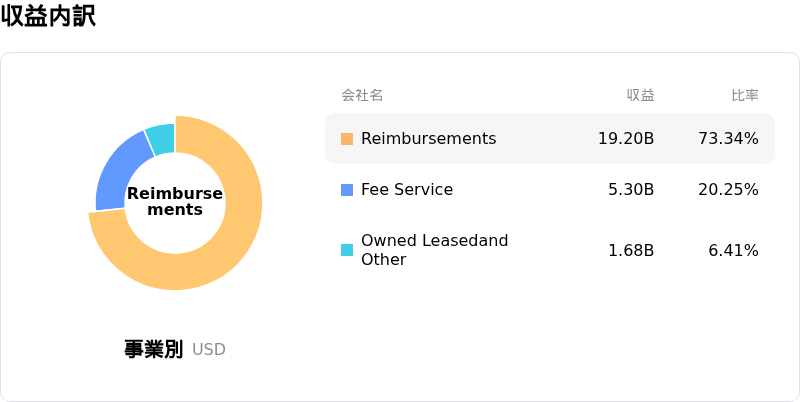Click the Owned Leasedand Other row label

[434, 250]
